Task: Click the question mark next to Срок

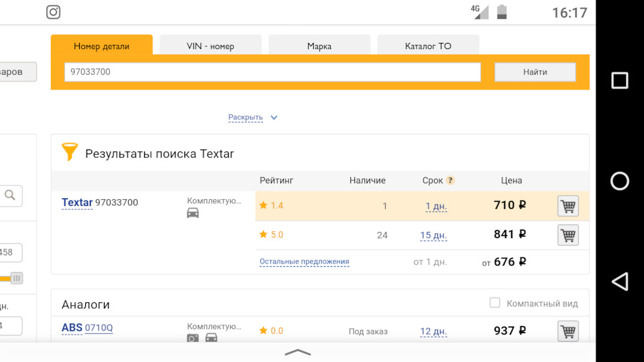Action: pos(450,180)
